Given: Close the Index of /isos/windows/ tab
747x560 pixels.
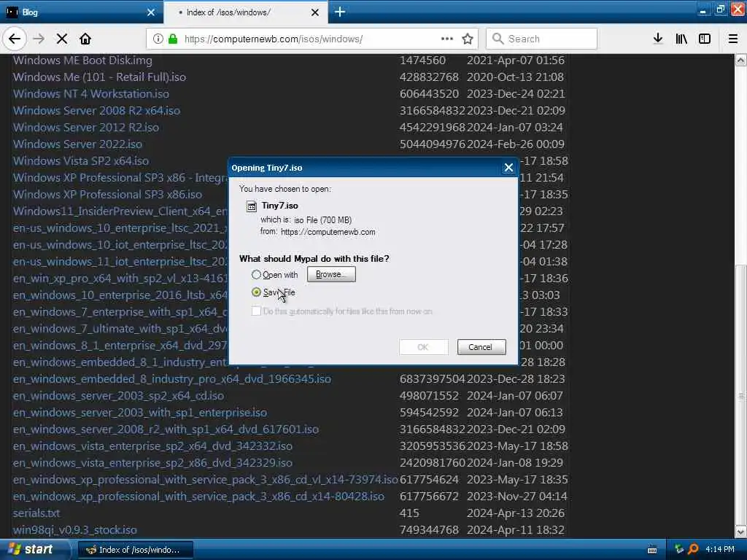Looking at the screenshot, I should coord(315,12).
